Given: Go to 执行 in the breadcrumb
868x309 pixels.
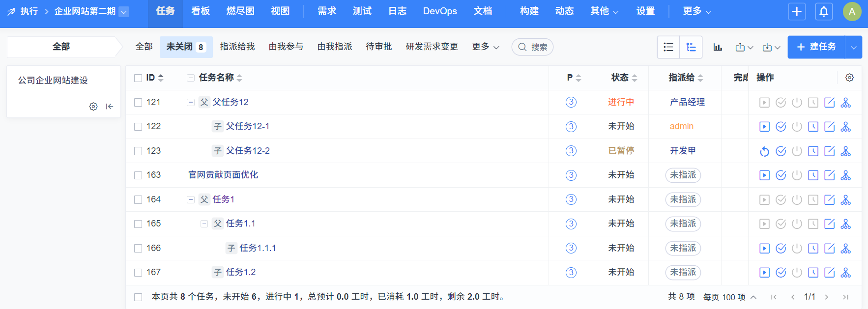Looking at the screenshot, I should coord(29,11).
